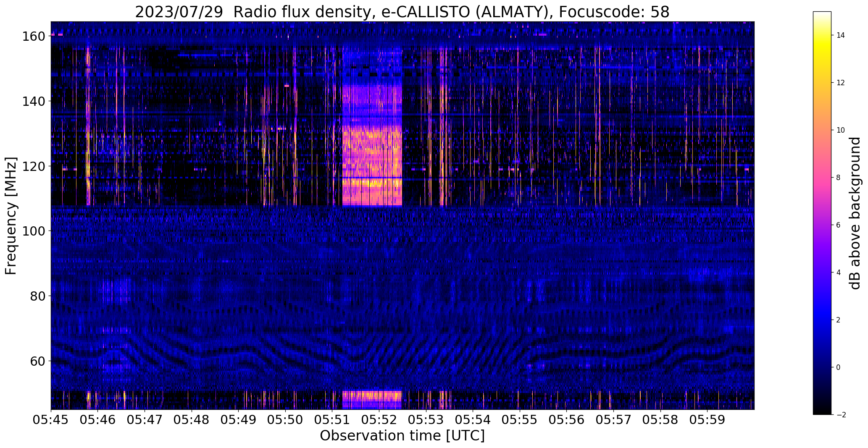Click the colorbar tick value 6

click(839, 225)
